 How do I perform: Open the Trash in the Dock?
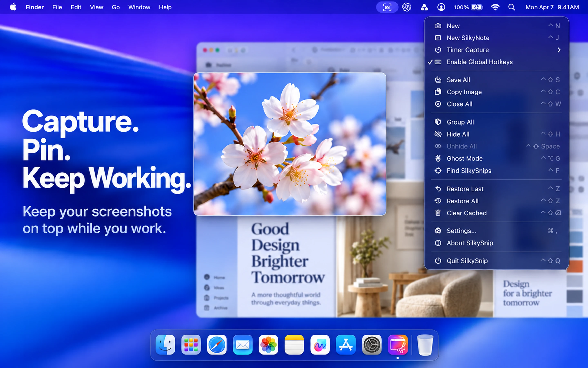click(425, 345)
